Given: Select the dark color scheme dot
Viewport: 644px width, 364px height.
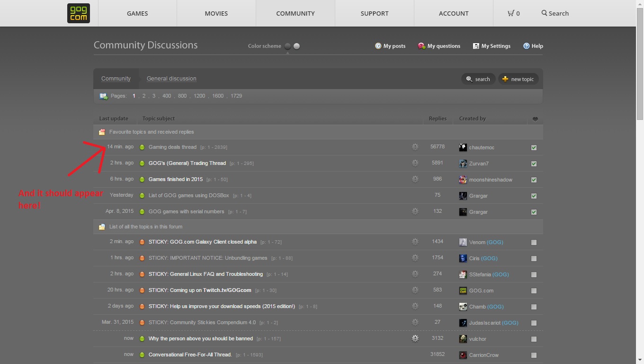Looking at the screenshot, I should coord(287,46).
